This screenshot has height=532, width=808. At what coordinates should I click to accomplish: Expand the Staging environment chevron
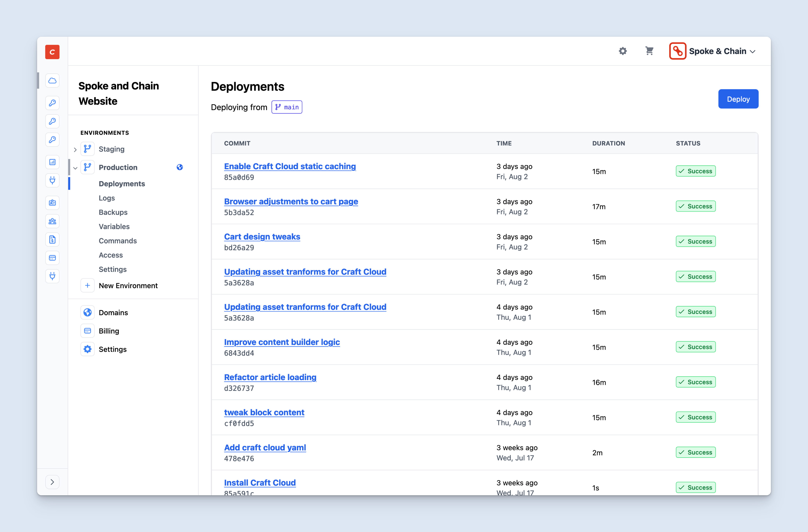click(x=75, y=149)
